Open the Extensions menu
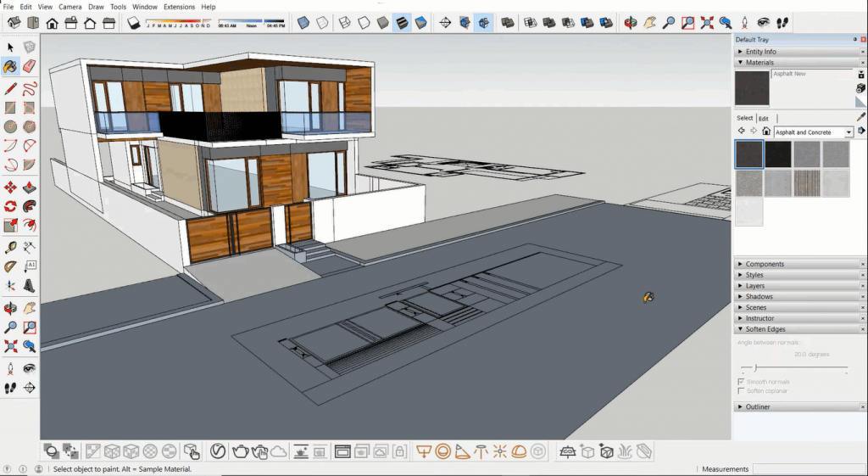The height and width of the screenshot is (476, 868). [179, 7]
